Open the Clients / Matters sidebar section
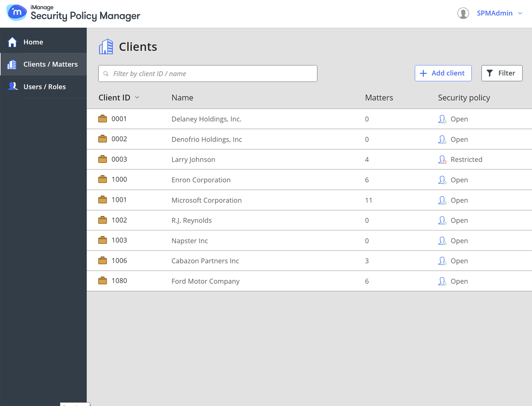The width and height of the screenshot is (532, 406). [x=50, y=64]
